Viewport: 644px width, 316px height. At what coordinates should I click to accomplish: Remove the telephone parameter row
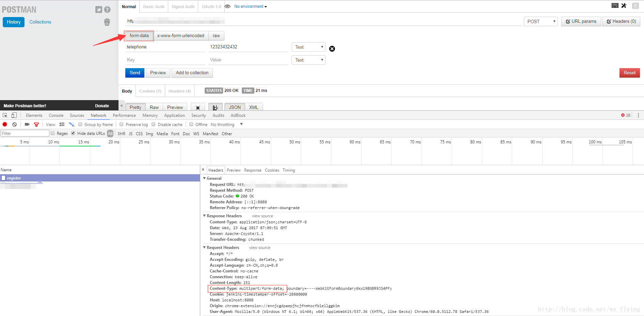pyautogui.click(x=332, y=49)
